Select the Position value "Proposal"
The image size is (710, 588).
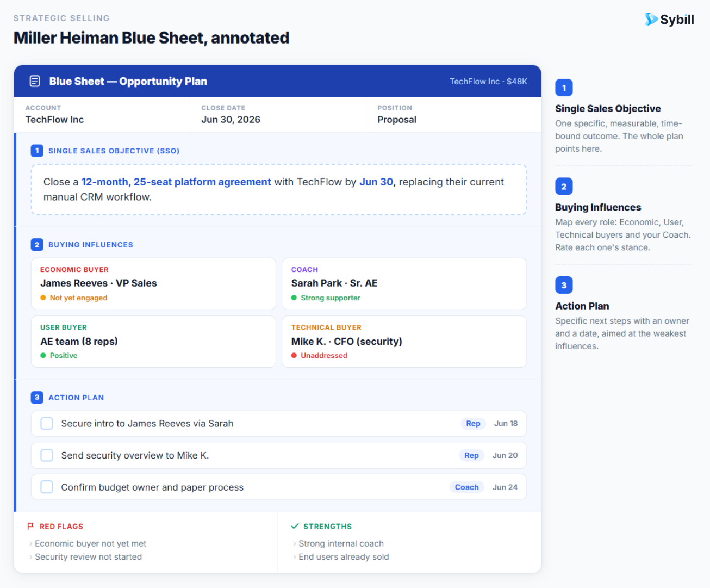point(397,120)
